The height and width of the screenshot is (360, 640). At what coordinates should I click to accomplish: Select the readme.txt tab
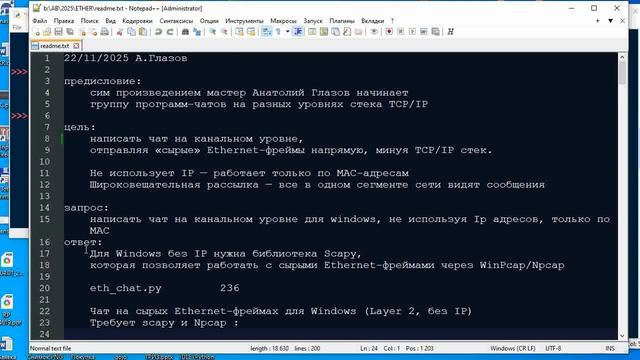(55, 46)
